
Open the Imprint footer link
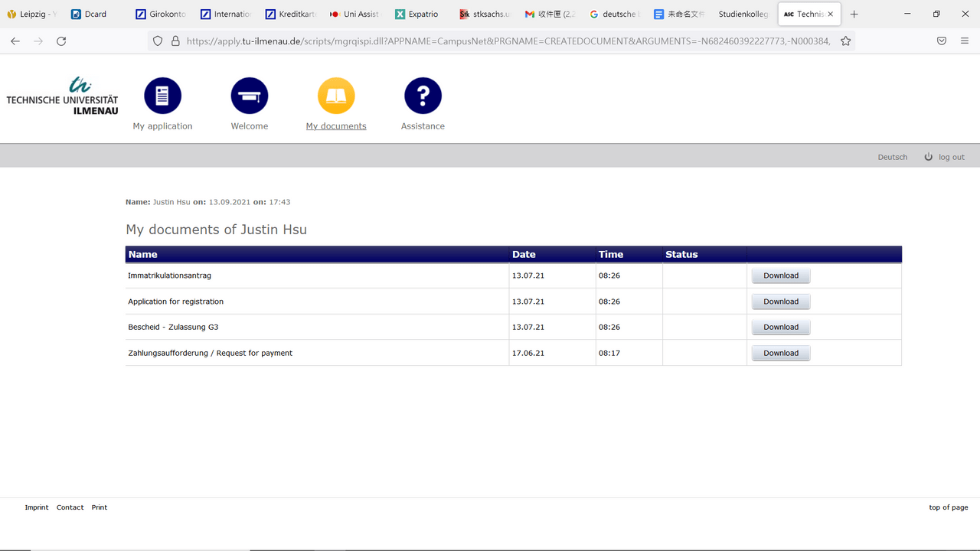(x=37, y=507)
